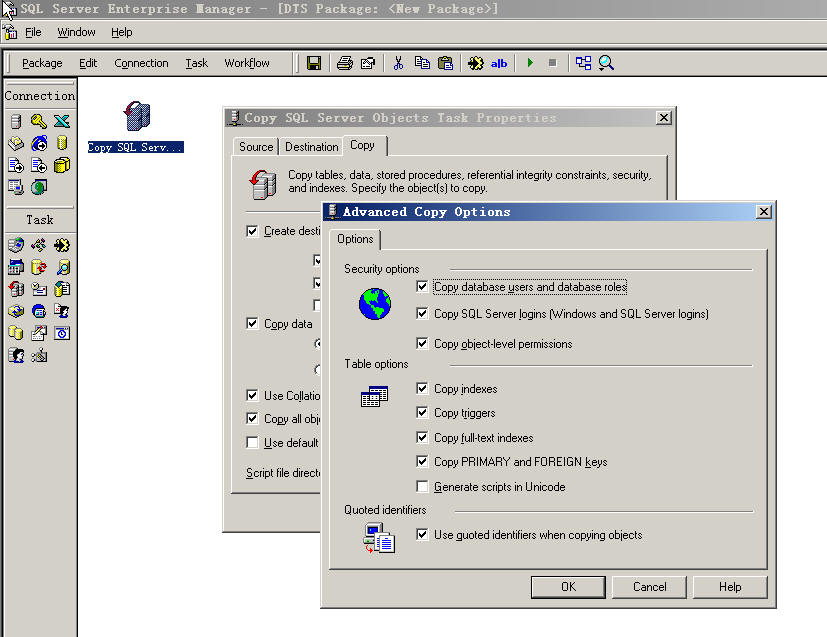Viewport: 827px width, 637px height.
Task: Toggle Use Collation checkbox in Properties dialog
Action: click(252, 395)
